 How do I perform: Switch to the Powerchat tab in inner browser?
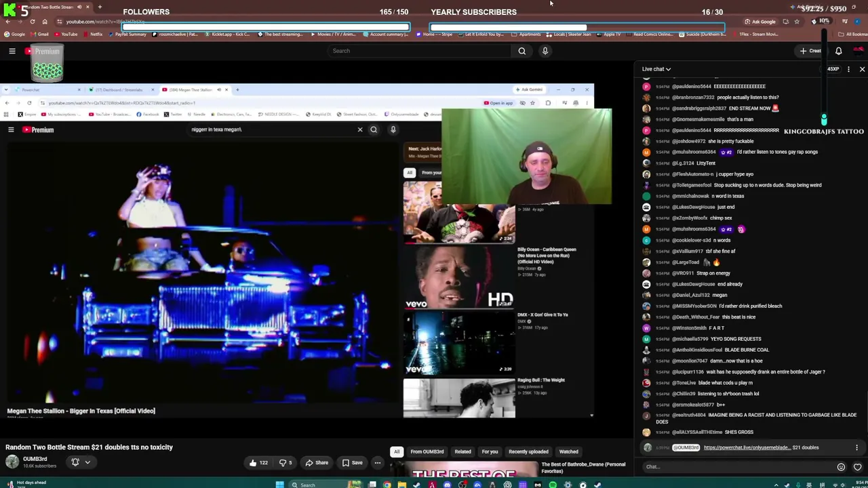pos(47,89)
